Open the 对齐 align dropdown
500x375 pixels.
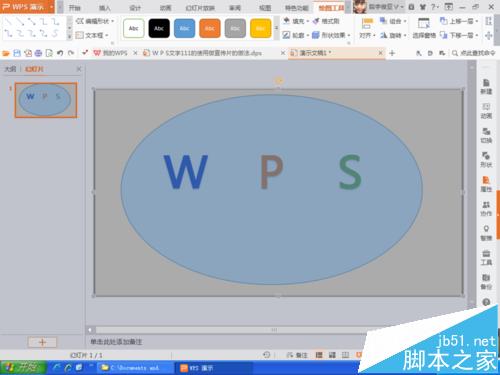[367, 28]
